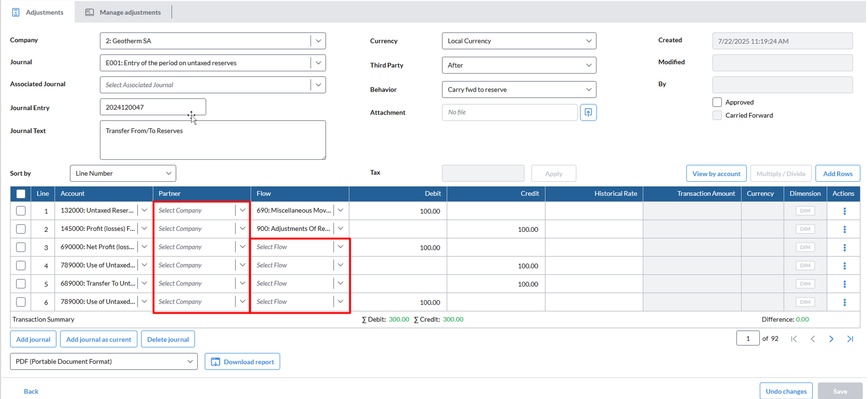Open three-dot actions for line 4

click(844, 266)
